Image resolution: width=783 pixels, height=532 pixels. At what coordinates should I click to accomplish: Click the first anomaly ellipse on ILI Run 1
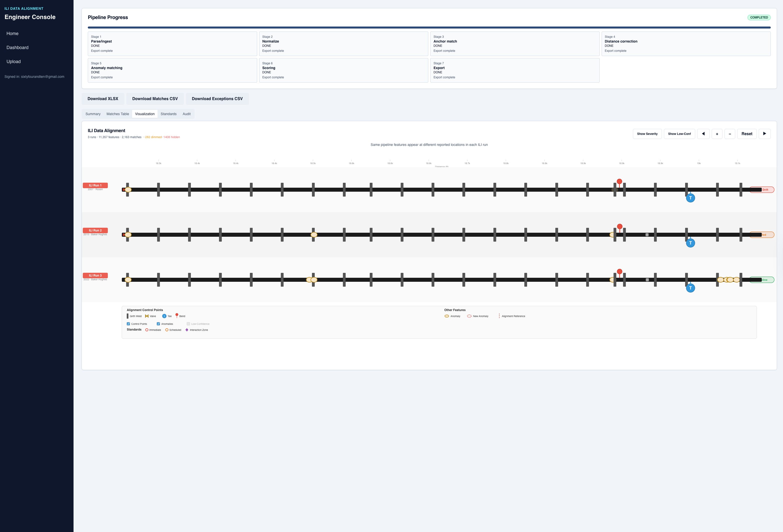point(128,190)
